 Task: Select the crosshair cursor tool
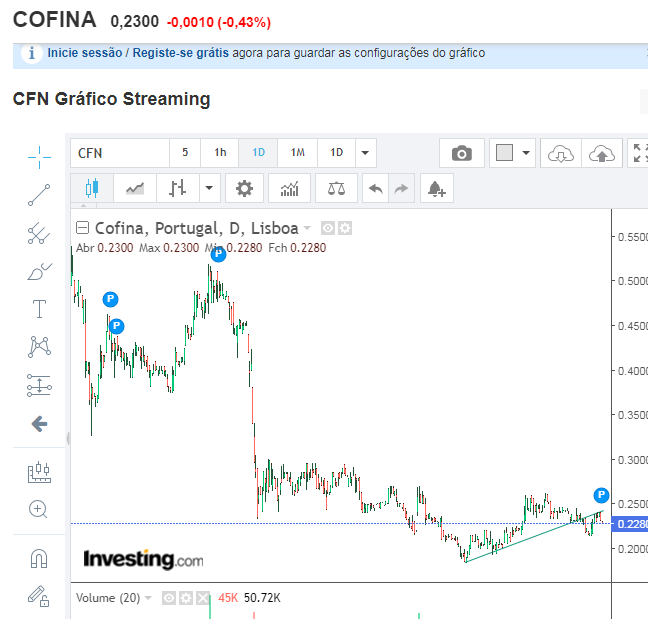39,157
